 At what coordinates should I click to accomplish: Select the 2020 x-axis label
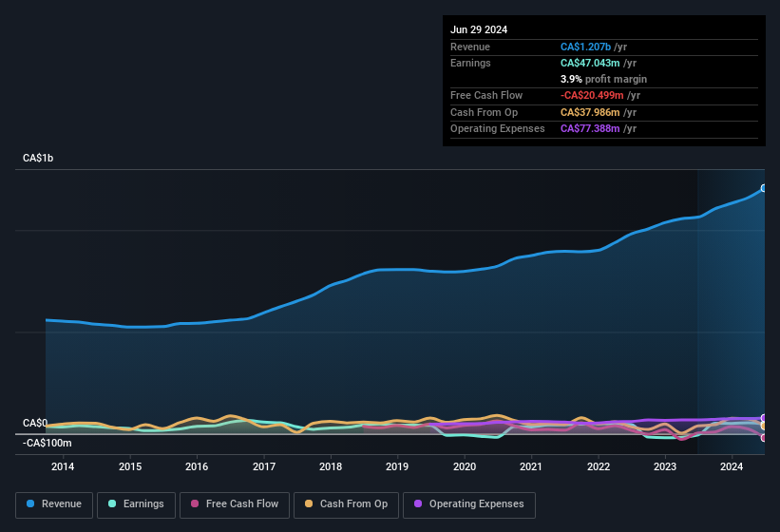465,466
